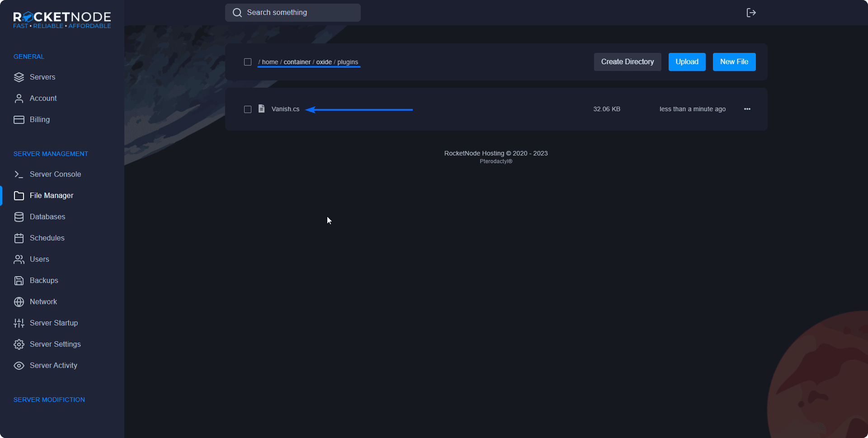Click the Databases cylinder icon
Image resolution: width=868 pixels, height=438 pixels.
(19, 217)
